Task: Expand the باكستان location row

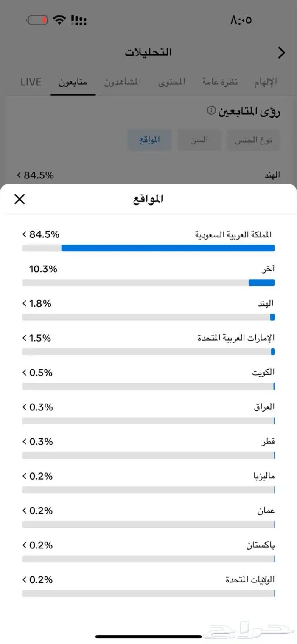Action: [x=23, y=545]
